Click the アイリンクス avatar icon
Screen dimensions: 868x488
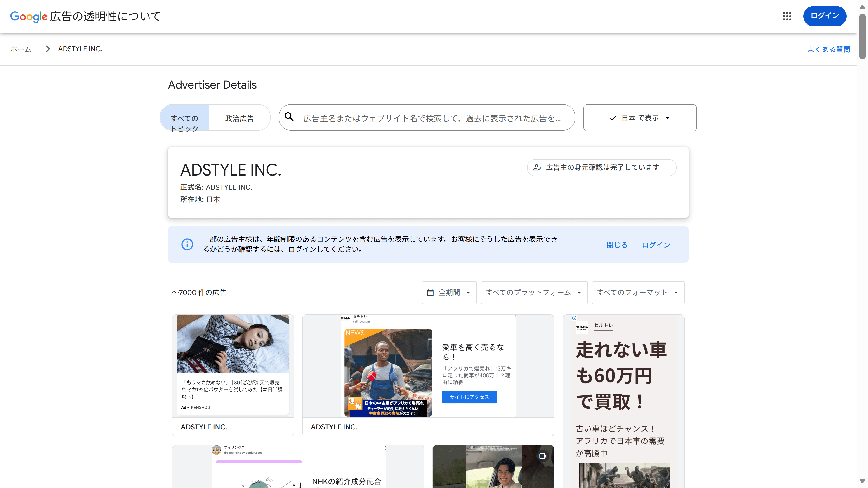[216, 450]
